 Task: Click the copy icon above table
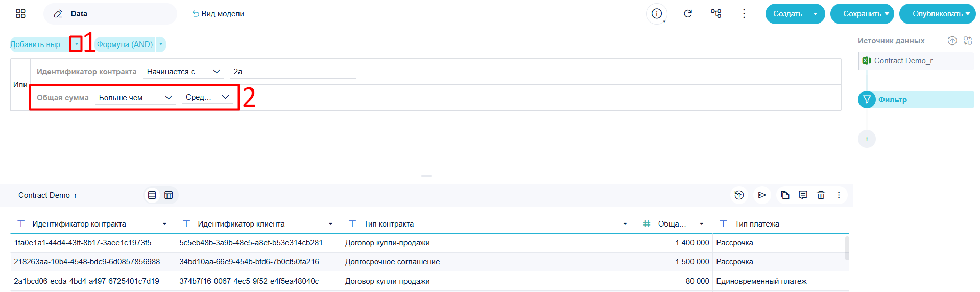click(785, 195)
